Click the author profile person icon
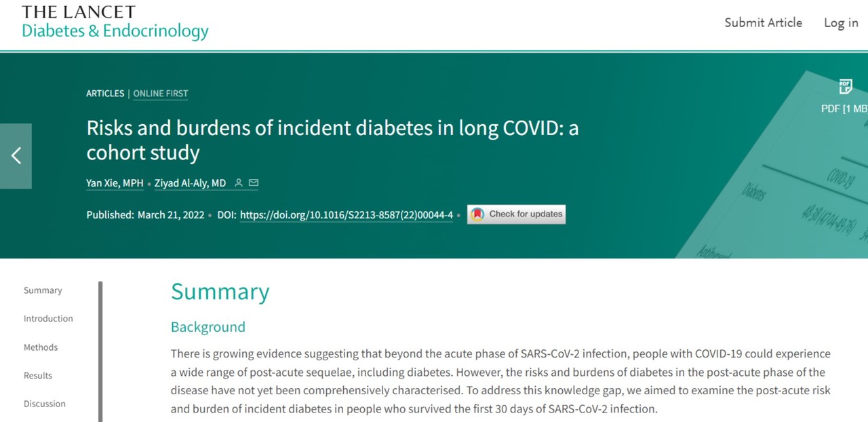 [238, 183]
